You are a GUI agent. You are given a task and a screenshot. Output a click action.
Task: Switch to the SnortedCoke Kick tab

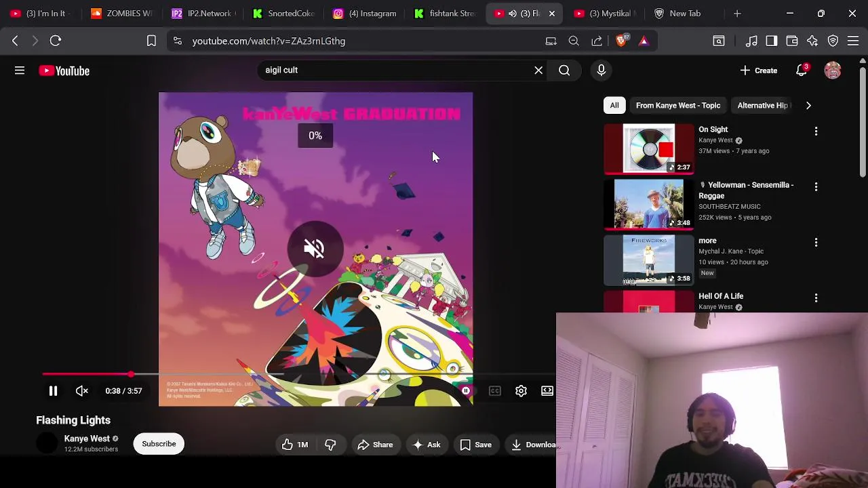[x=283, y=14]
